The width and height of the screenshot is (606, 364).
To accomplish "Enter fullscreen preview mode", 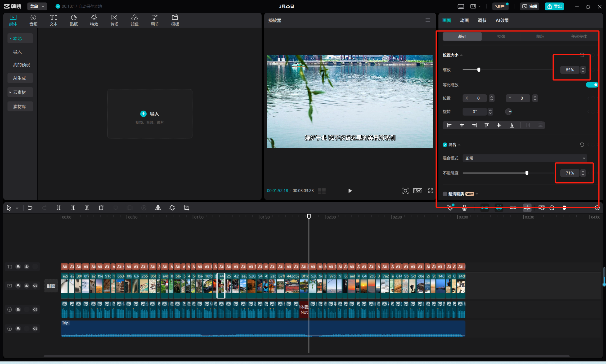I will coord(431,191).
